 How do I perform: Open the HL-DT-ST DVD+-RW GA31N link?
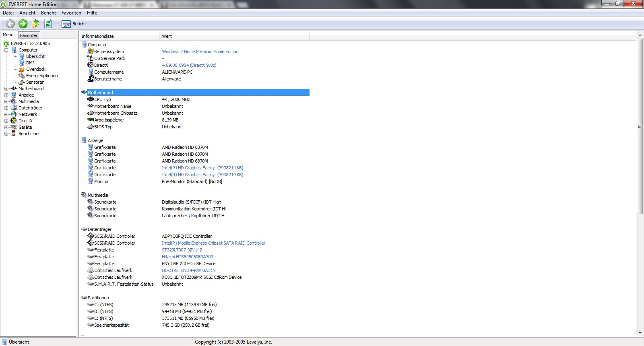(189, 270)
